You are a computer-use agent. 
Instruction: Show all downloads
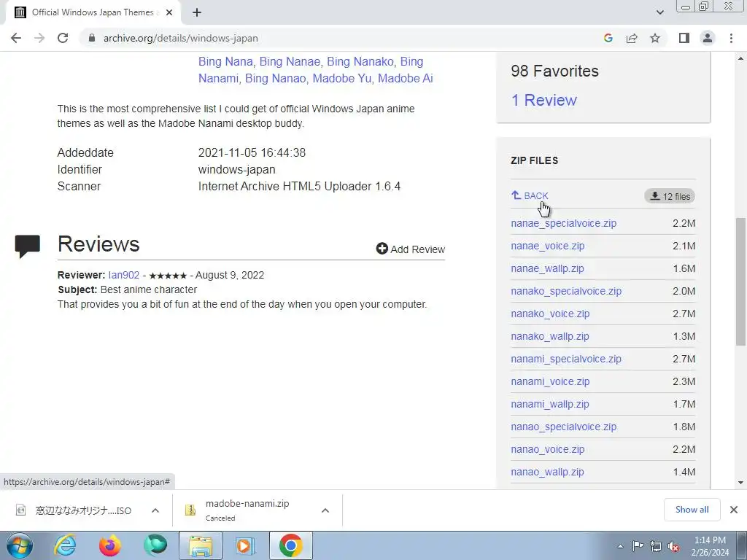click(692, 510)
